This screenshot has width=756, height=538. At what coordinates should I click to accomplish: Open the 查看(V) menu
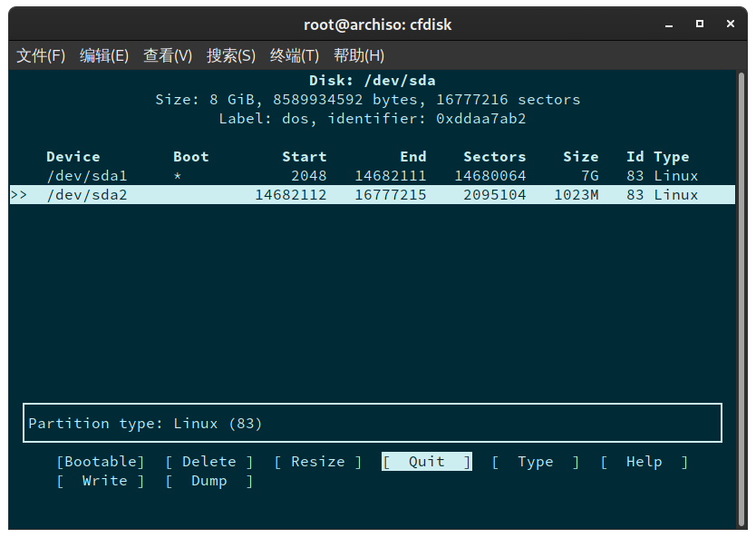[x=168, y=55]
